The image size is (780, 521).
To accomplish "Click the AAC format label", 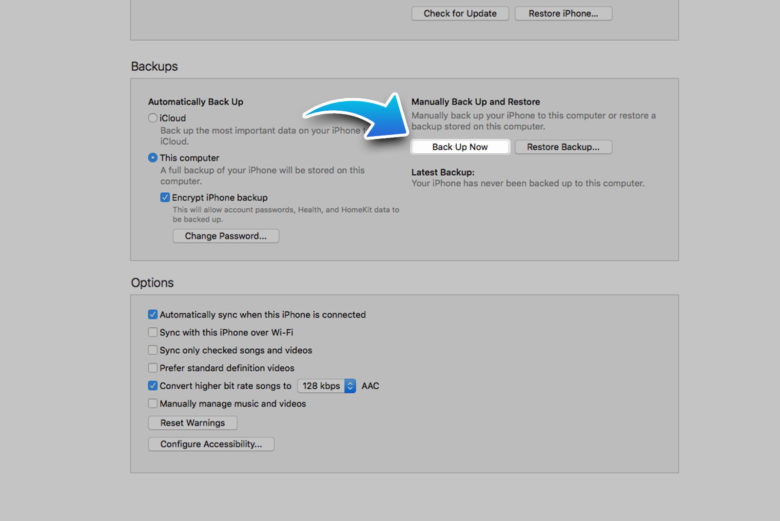I will click(x=370, y=386).
